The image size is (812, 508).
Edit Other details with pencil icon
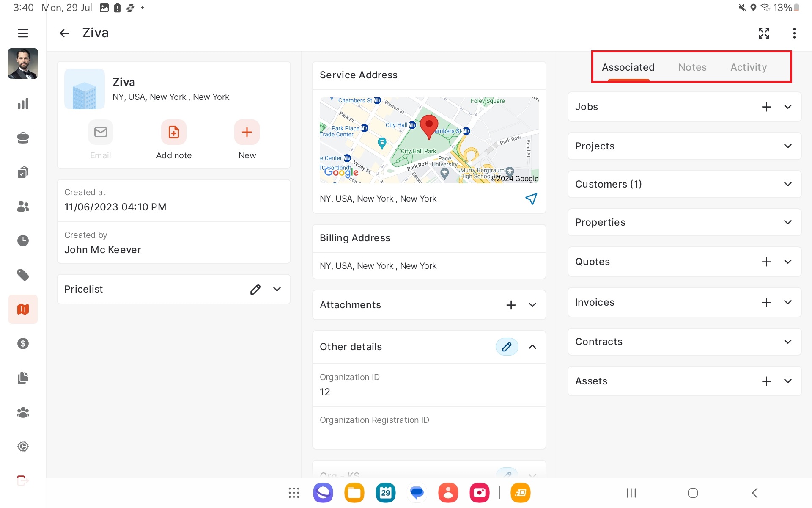click(507, 347)
